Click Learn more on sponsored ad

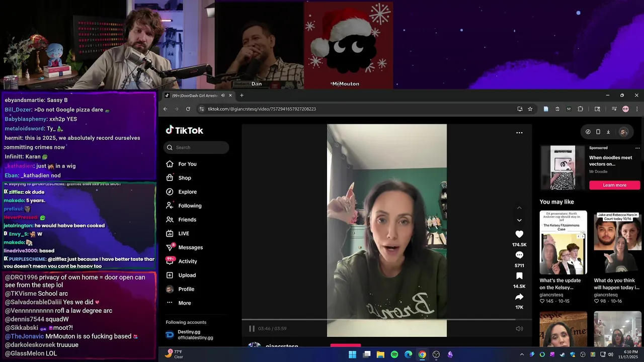point(614,185)
